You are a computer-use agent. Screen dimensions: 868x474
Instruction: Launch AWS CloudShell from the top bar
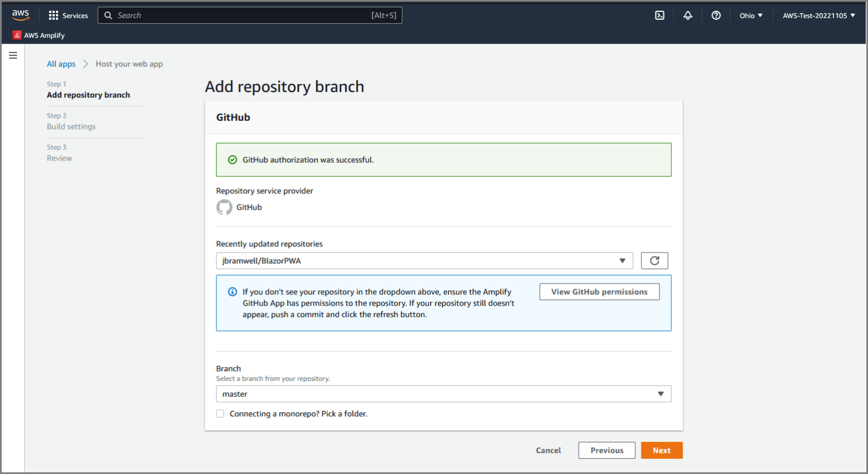(659, 15)
